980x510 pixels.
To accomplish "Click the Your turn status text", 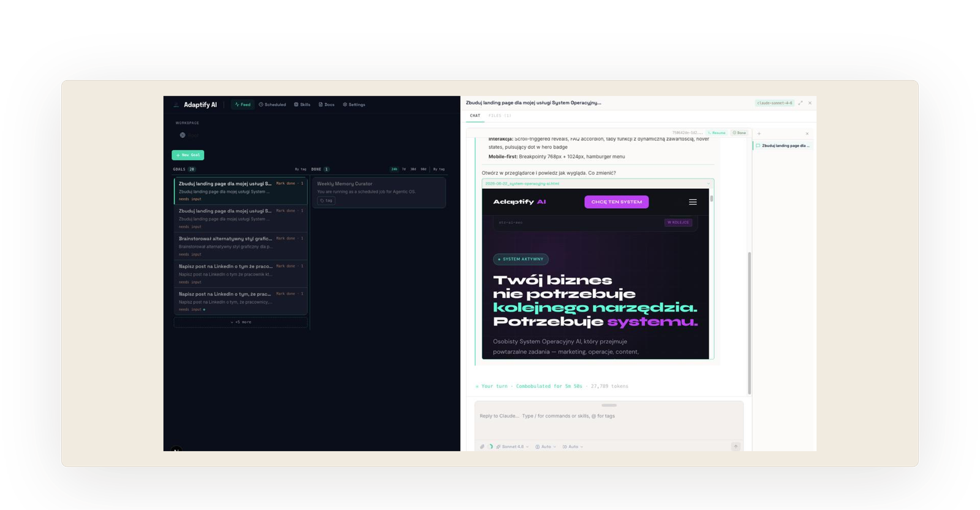I will (x=494, y=386).
